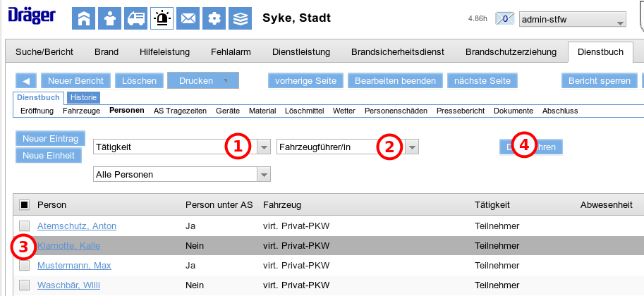Select the alarm siren icon
Viewport: 644px width, 296px height.
pyautogui.click(x=162, y=18)
